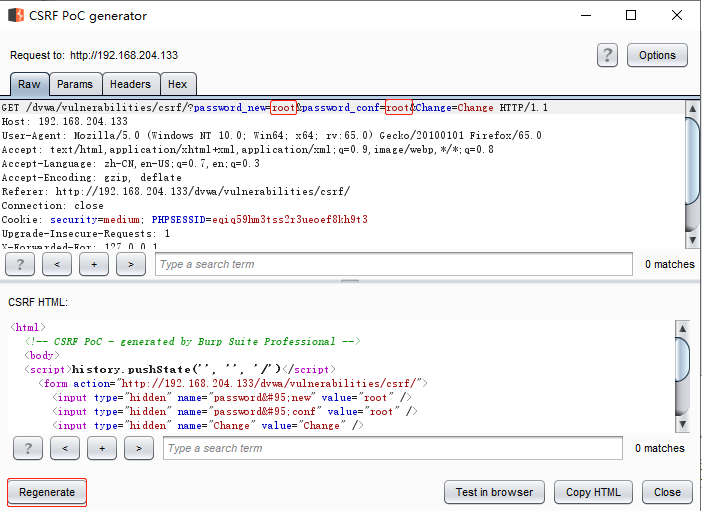Focus the request search term field

[x=394, y=264]
